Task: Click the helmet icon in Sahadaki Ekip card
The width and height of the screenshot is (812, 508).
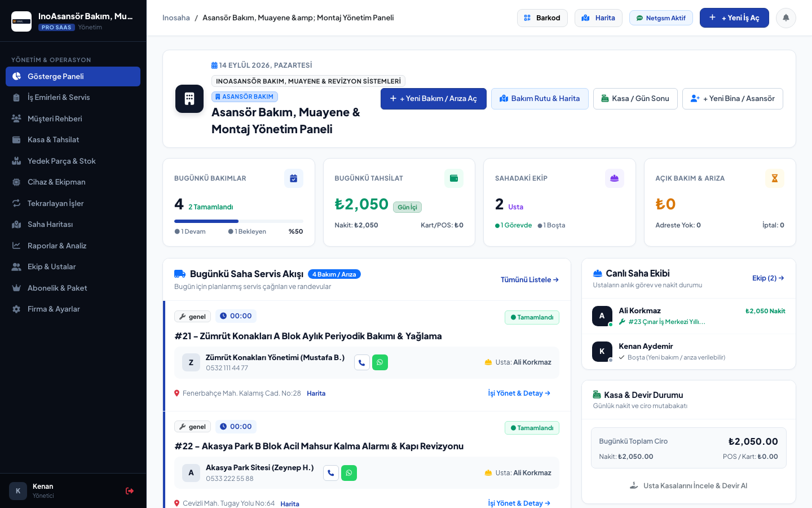Action: pyautogui.click(x=615, y=178)
